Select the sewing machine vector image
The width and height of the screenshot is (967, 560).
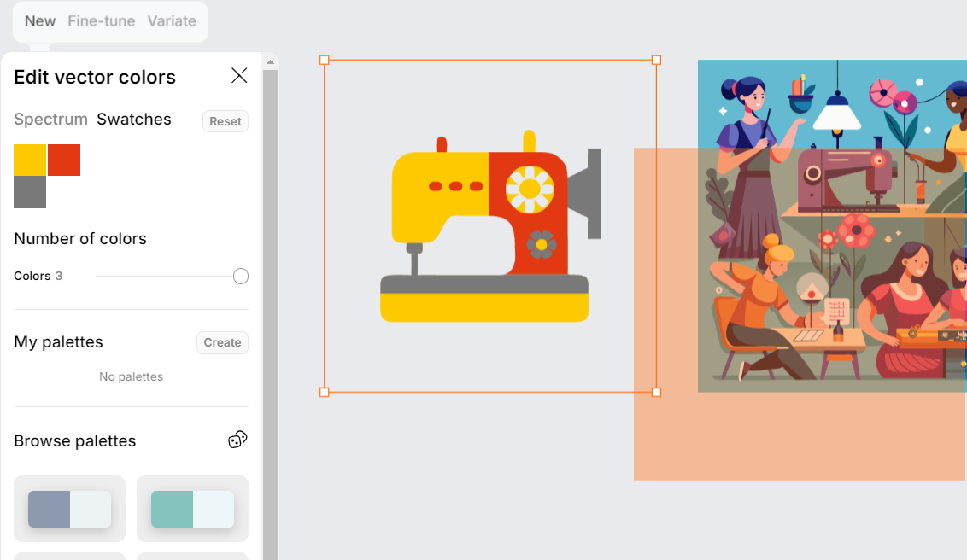(x=490, y=226)
